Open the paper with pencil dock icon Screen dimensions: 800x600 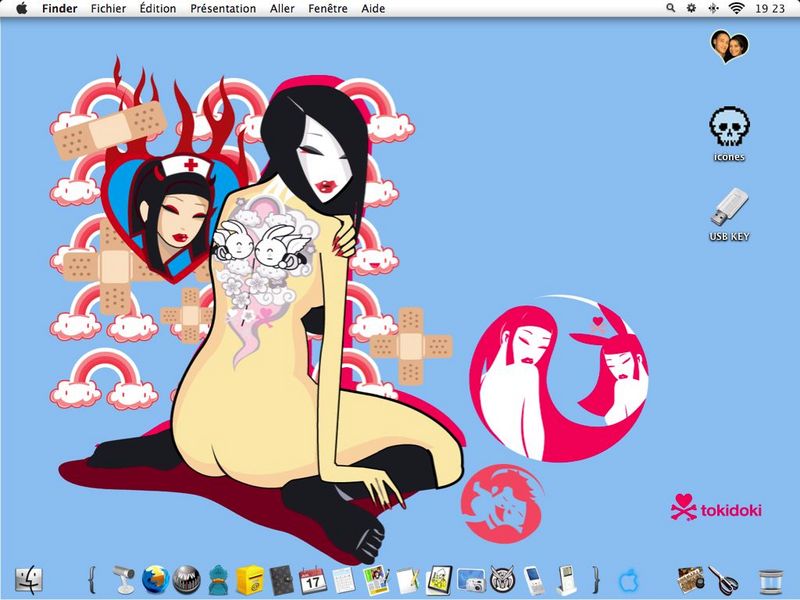pos(407,580)
